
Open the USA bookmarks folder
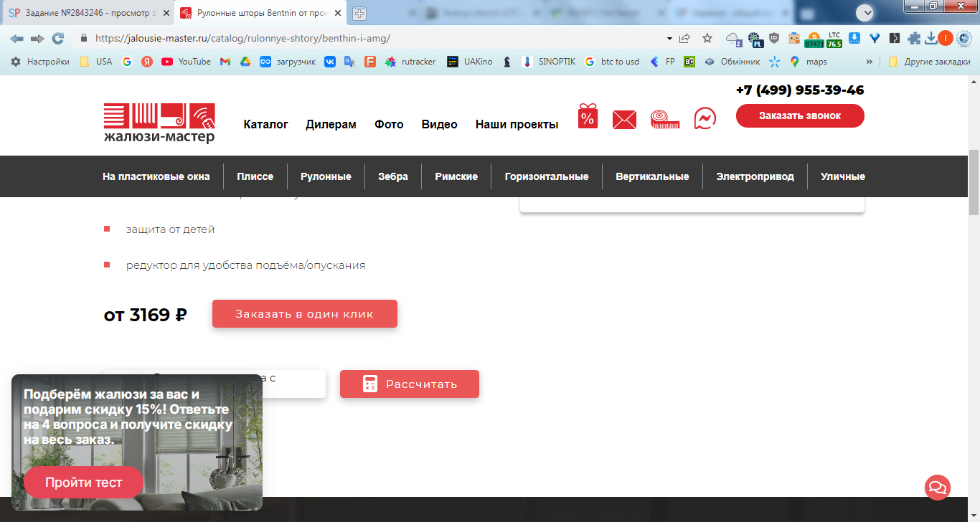[x=95, y=62]
